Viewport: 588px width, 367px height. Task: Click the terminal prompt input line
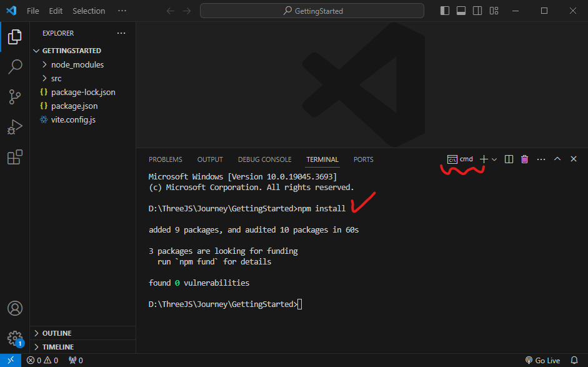[225, 304]
